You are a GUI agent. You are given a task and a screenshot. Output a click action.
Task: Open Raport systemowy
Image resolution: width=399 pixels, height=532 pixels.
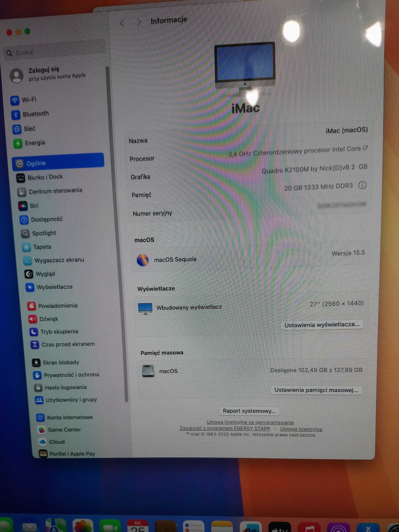249,411
